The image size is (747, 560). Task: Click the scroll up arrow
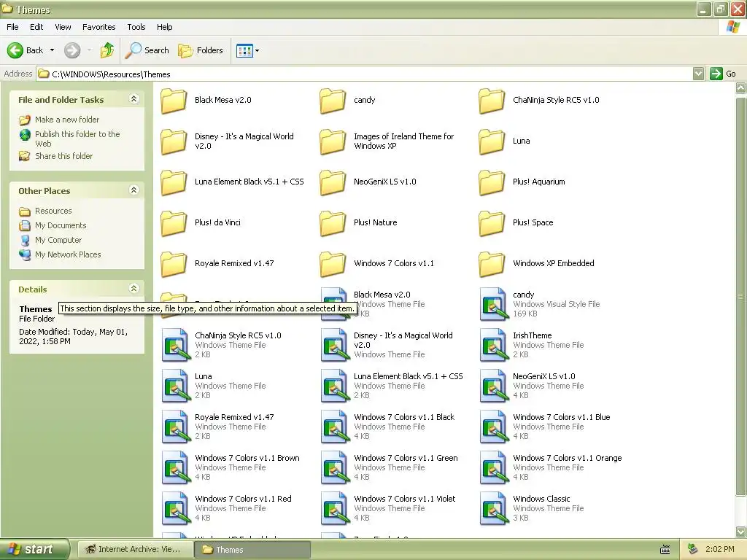[x=741, y=87]
